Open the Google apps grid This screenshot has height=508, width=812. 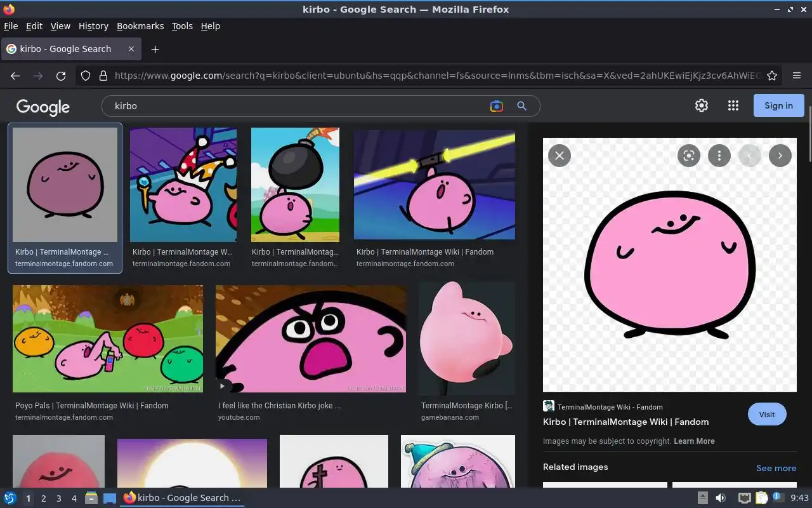[733, 106]
